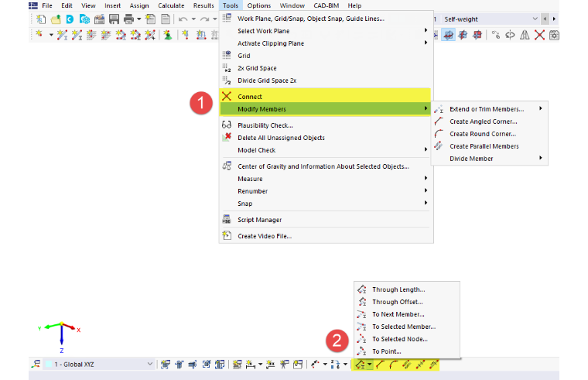Click the Mirror icon in the top right toolbar

[x=525, y=35]
